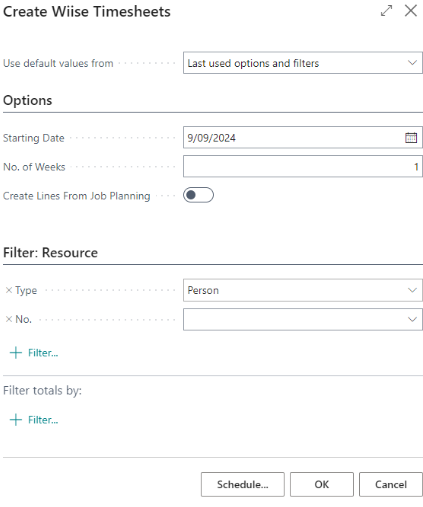
Task: Click the plus icon under Filter: Resource
Action: pos(16,353)
